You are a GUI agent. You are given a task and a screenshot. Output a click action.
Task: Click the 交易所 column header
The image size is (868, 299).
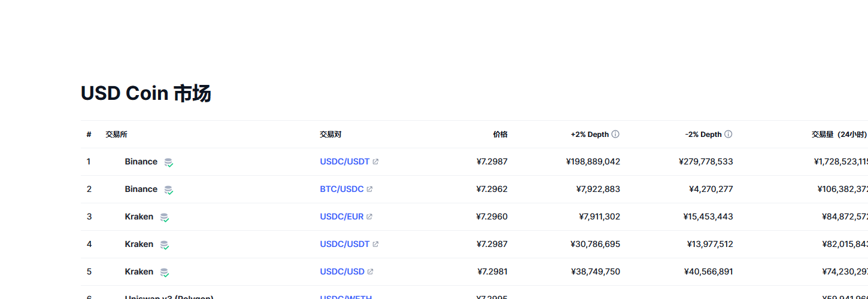tap(116, 135)
